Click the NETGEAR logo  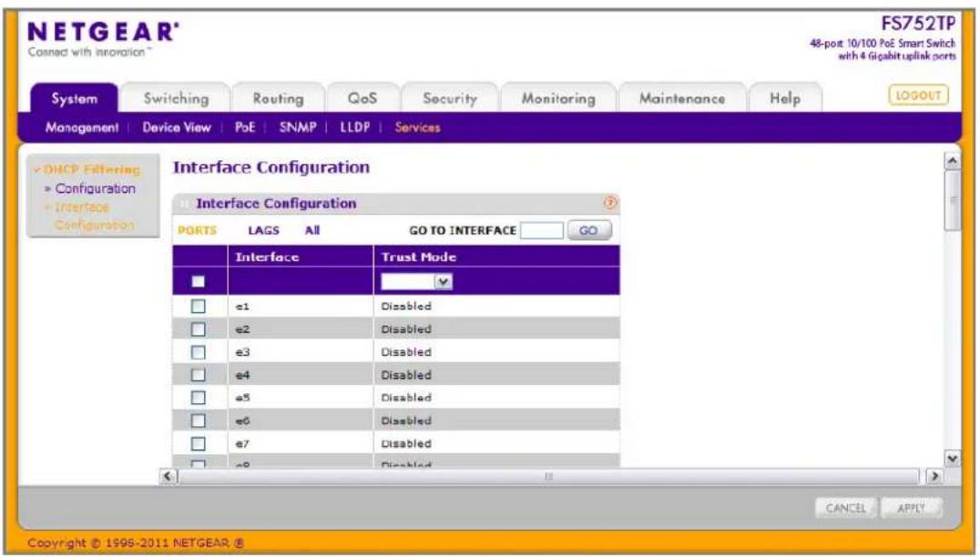pos(103,32)
